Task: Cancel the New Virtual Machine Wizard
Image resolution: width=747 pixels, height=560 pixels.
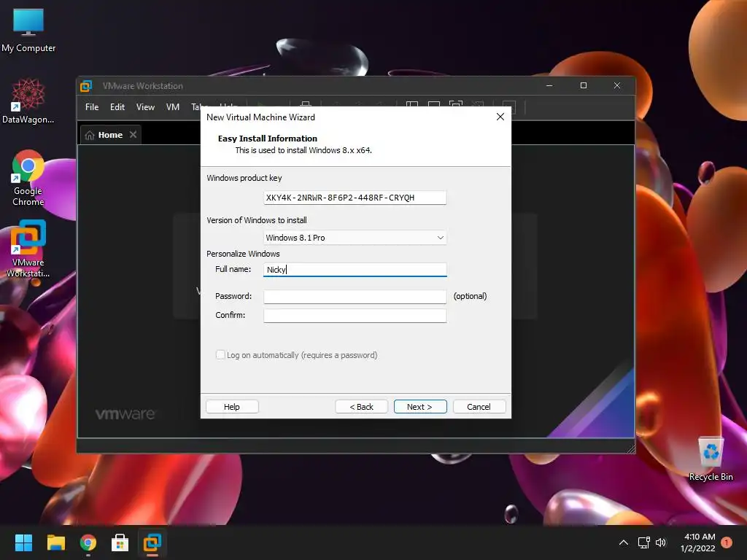Action: coord(479,407)
